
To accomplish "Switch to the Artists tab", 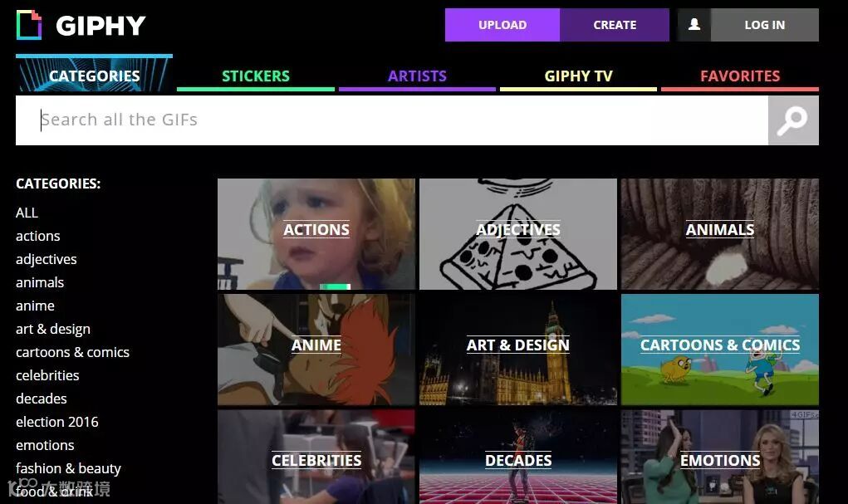I will click(417, 76).
